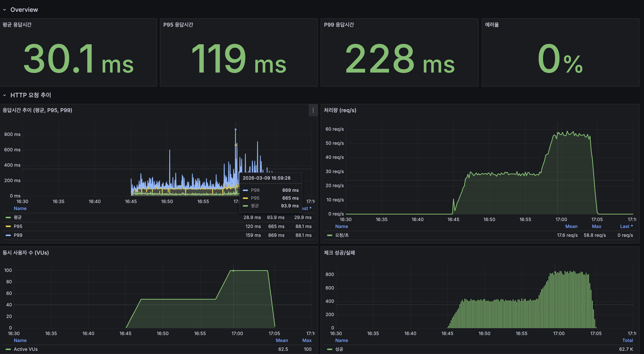Screen dimensions: 644x354
Task: Hide the 평균 series via its legend label
Action: tap(17, 217)
